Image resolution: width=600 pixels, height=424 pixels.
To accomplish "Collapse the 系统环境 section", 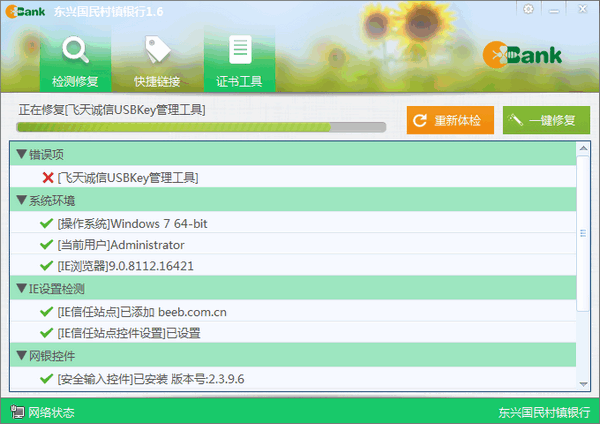I will pos(22,200).
